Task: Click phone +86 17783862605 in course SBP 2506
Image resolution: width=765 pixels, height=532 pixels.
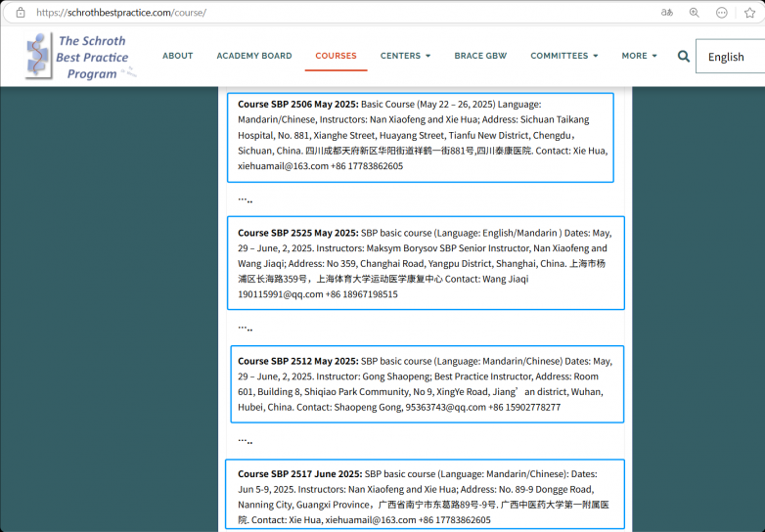Action: (367, 166)
